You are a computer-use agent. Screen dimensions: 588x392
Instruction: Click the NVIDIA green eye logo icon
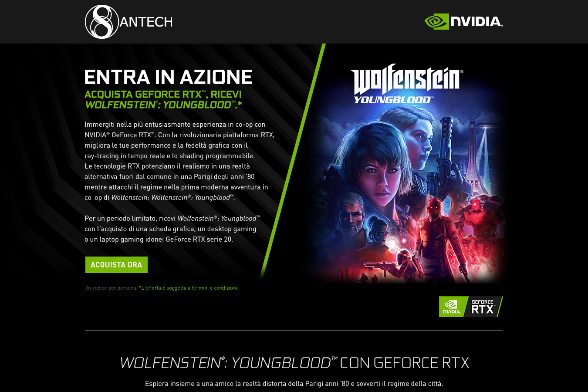(x=436, y=21)
